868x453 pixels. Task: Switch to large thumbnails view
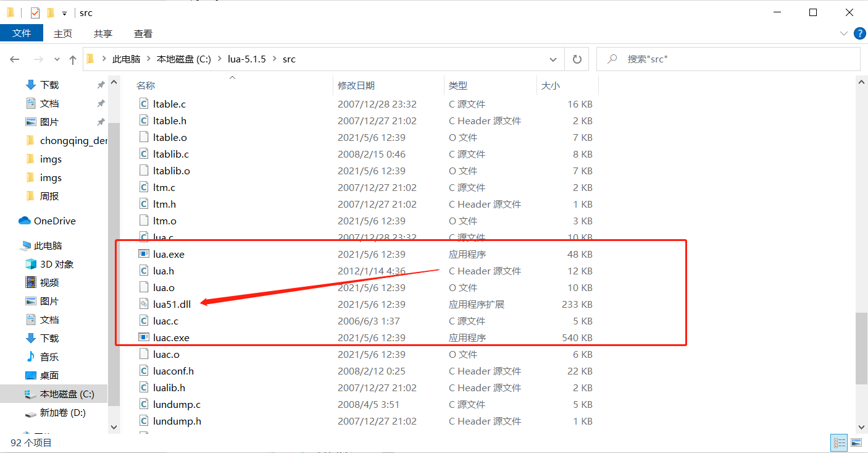pos(856,442)
